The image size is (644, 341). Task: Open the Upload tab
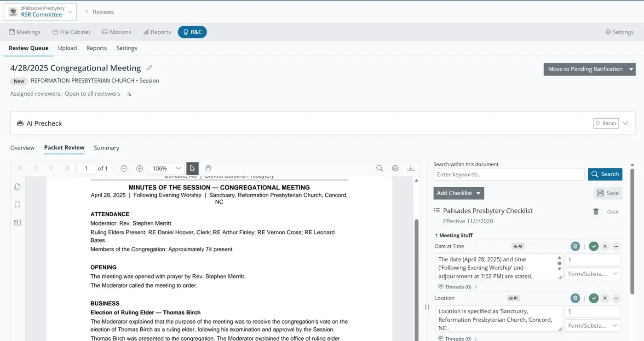(x=67, y=48)
